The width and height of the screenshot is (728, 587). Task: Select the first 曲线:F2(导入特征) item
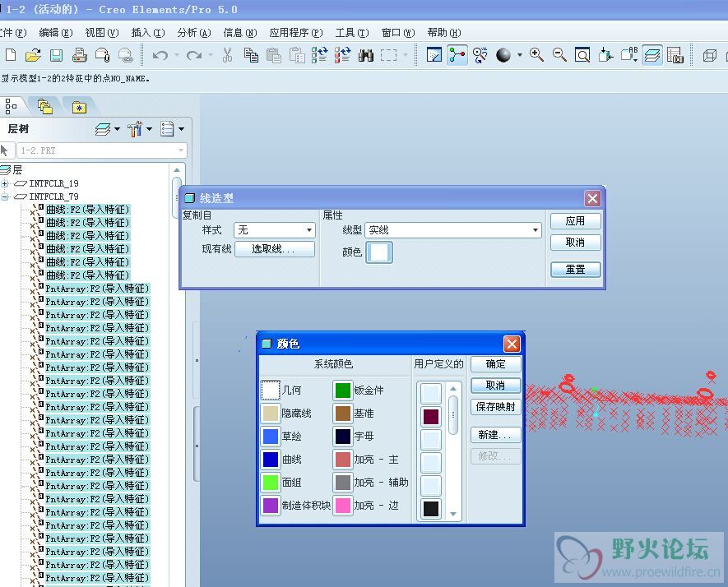tap(88, 210)
